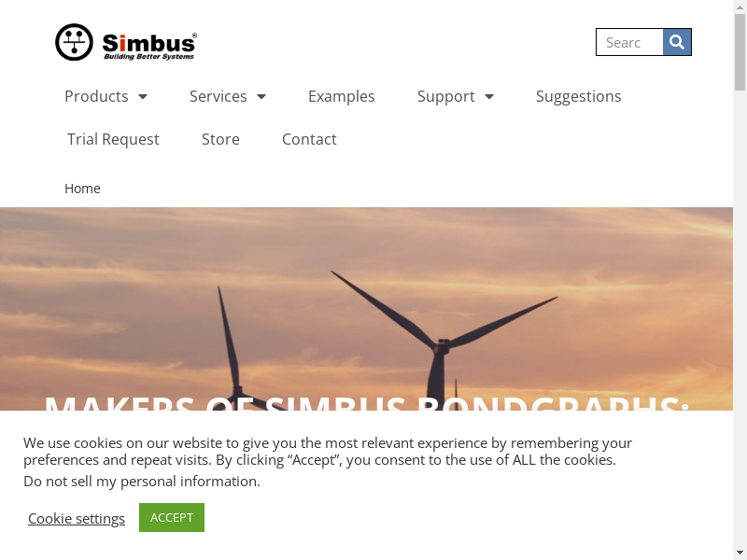
Task: Click the Home breadcrumb link
Action: tap(82, 189)
